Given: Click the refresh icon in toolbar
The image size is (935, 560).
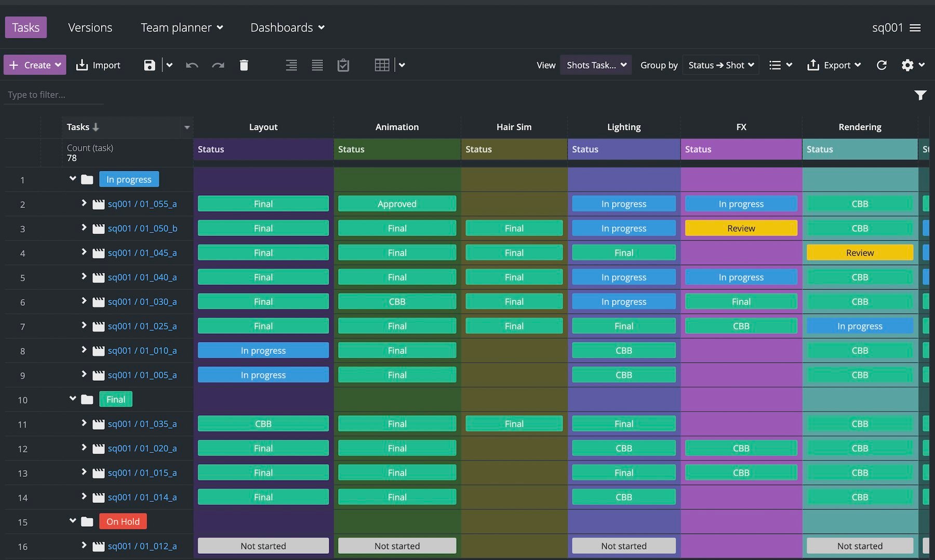Looking at the screenshot, I should pos(881,65).
